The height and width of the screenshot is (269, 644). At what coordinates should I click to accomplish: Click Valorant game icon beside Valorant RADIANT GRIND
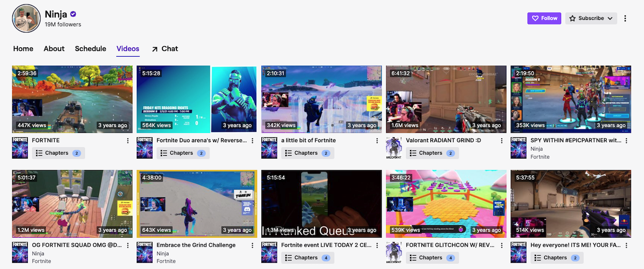[x=394, y=148]
